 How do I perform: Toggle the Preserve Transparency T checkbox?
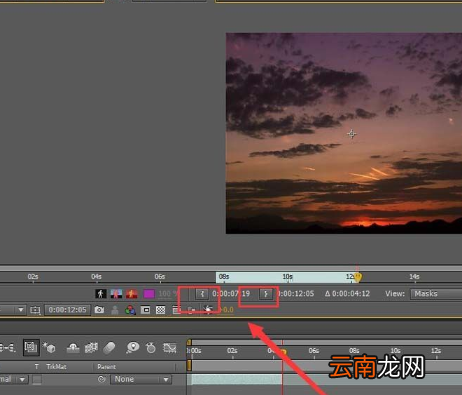click(37, 379)
